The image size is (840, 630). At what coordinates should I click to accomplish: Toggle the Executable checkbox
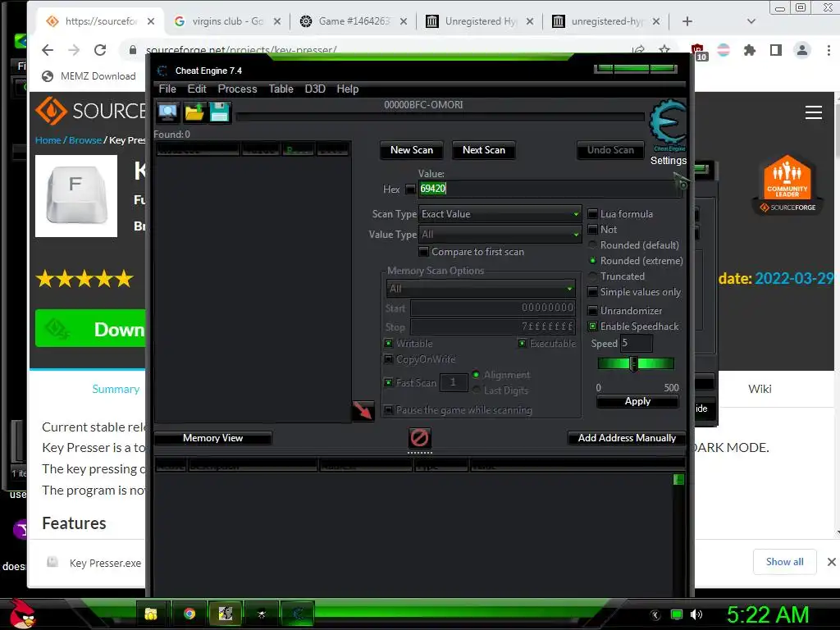tap(522, 344)
